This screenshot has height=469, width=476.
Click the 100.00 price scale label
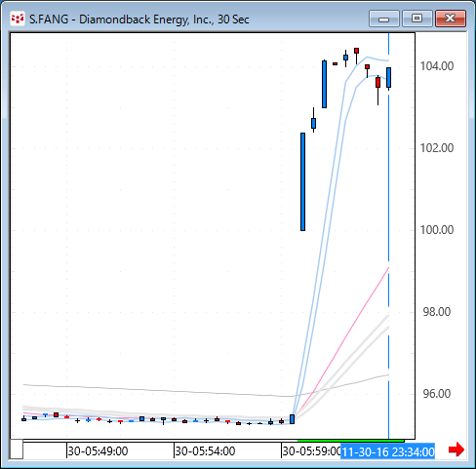(x=437, y=230)
